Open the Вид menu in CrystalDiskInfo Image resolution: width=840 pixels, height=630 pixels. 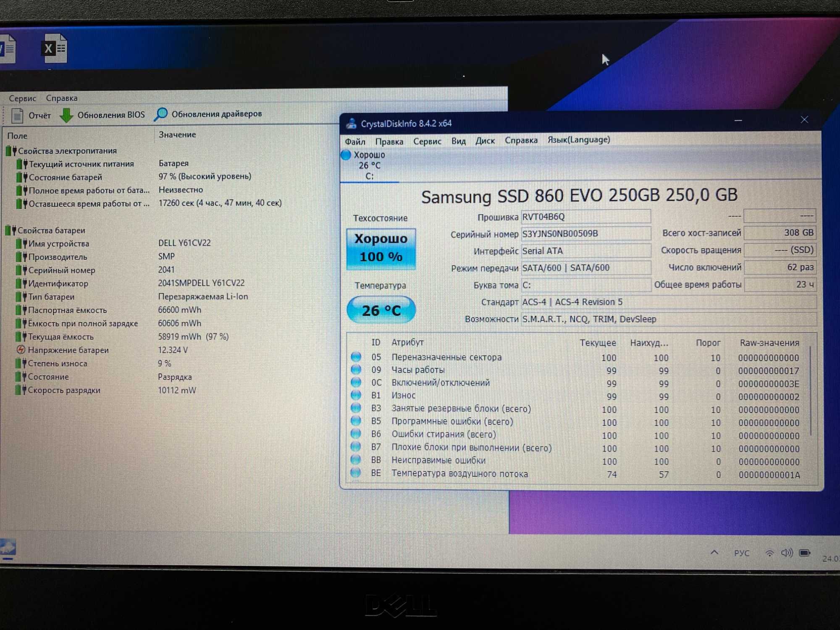pos(459,141)
